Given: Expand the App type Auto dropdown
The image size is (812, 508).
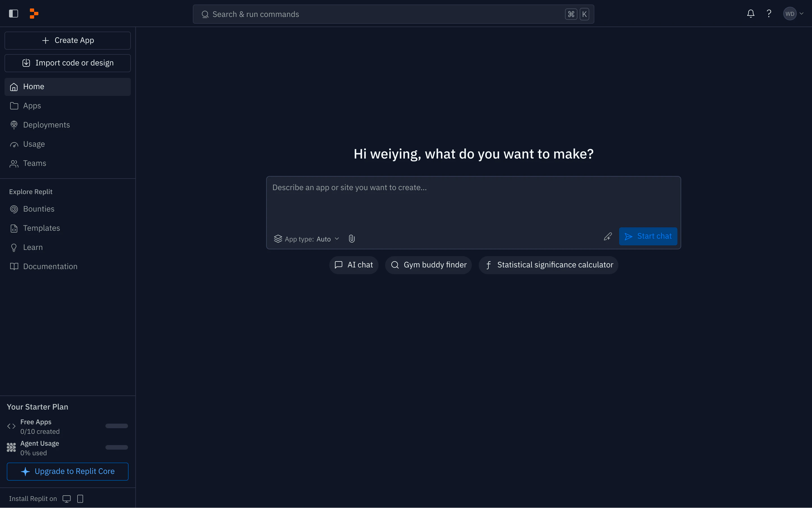Looking at the screenshot, I should tap(306, 239).
